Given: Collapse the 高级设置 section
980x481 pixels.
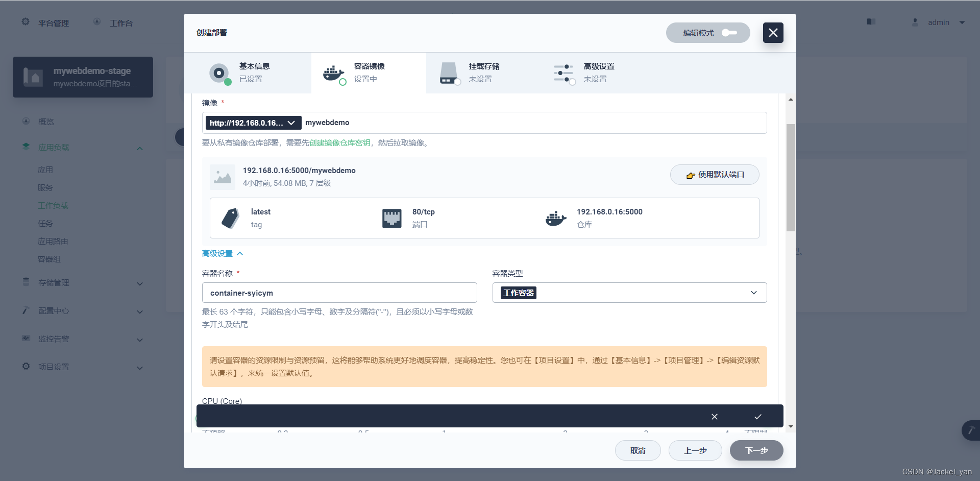Looking at the screenshot, I should [223, 254].
